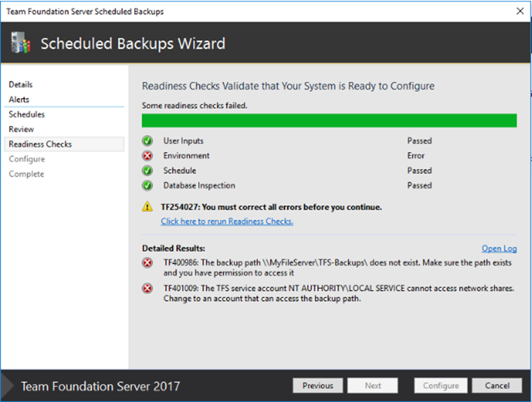
Task: Click the green check icon beside User Inputs
Action: [148, 141]
